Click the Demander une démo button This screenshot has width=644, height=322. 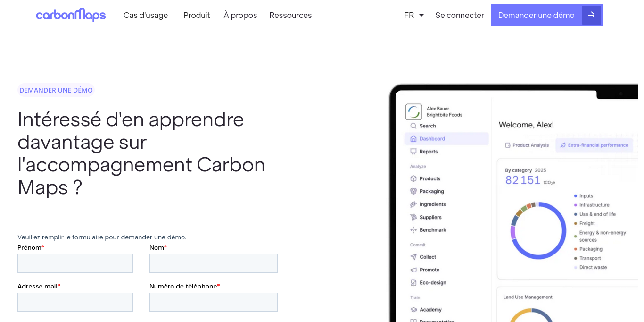(x=536, y=15)
